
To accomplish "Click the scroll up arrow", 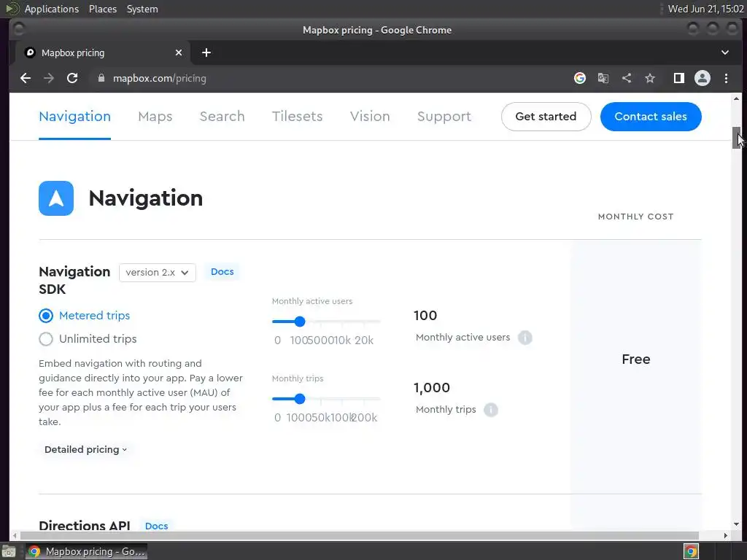I will pyautogui.click(x=737, y=98).
